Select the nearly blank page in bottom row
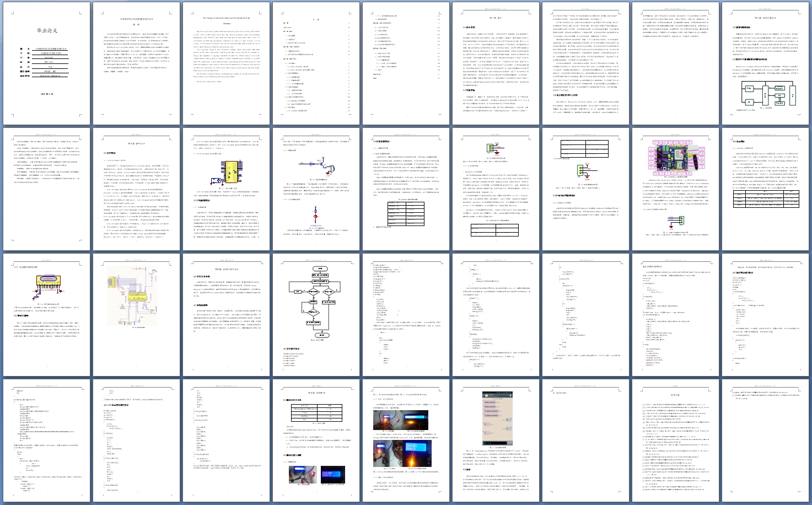 585,440
